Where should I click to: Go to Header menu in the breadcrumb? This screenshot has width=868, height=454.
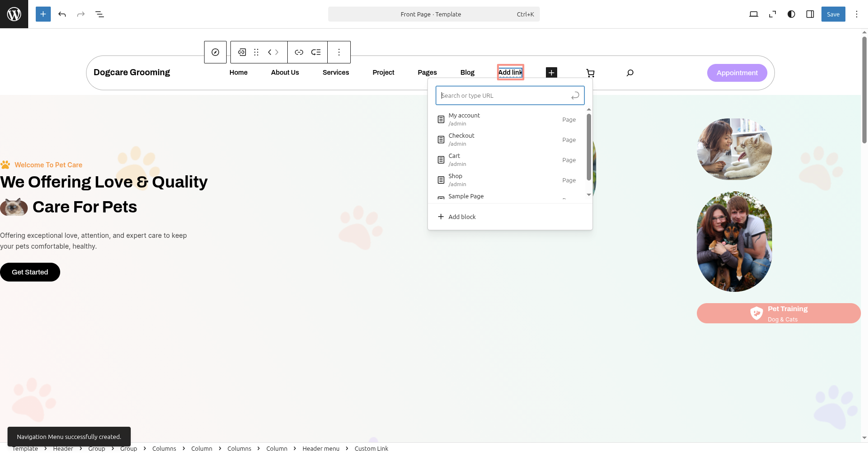(321, 448)
